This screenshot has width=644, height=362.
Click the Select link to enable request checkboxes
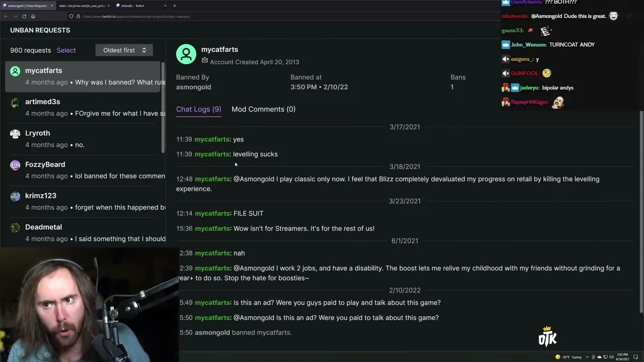pyautogui.click(x=66, y=50)
